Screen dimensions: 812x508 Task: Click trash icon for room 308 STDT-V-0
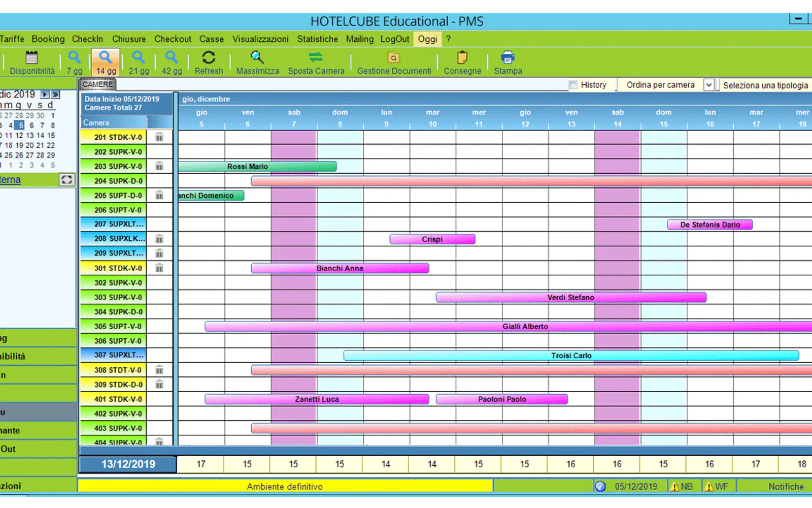click(x=159, y=370)
